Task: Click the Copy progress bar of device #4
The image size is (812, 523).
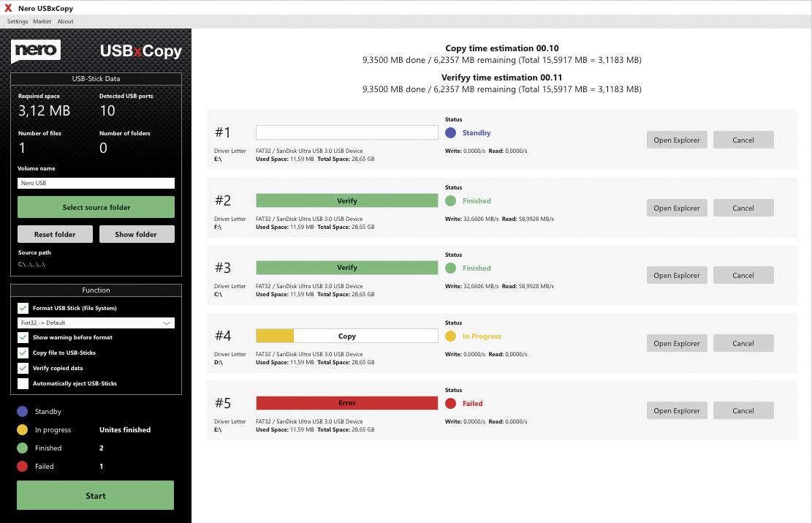Action: tap(346, 336)
